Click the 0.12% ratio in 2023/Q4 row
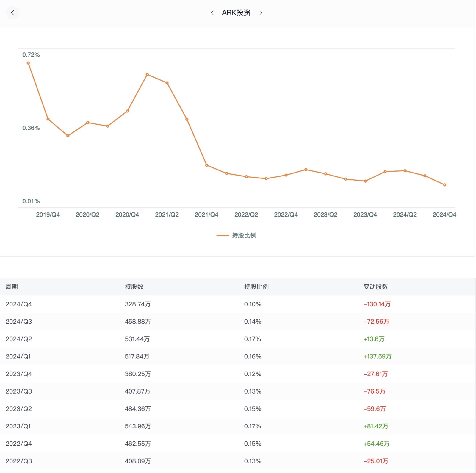Viewport: 476px width, 473px height. 253,374
